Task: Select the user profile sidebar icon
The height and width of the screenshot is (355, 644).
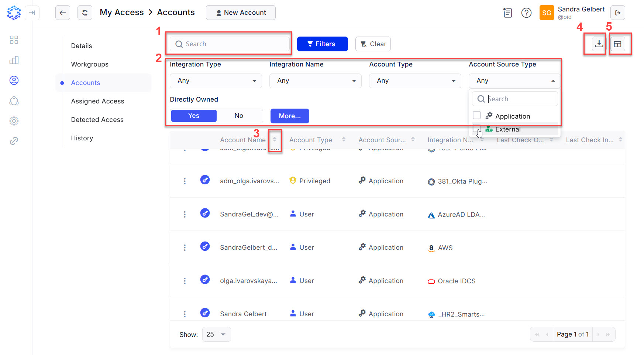Action: [14, 80]
